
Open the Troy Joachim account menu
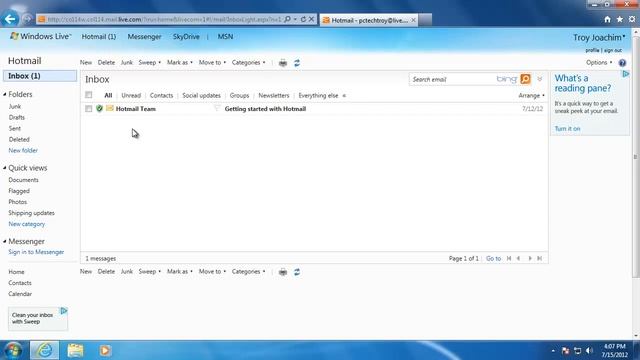tap(599, 38)
